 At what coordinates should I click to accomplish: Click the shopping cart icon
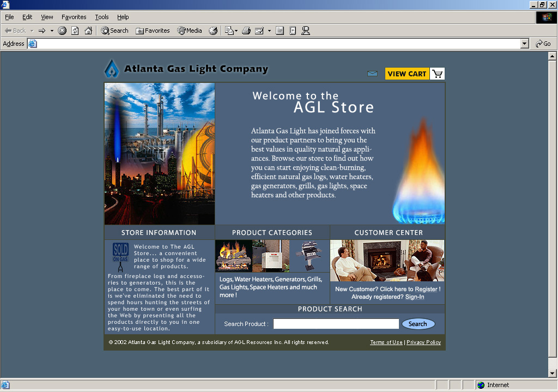pos(438,74)
